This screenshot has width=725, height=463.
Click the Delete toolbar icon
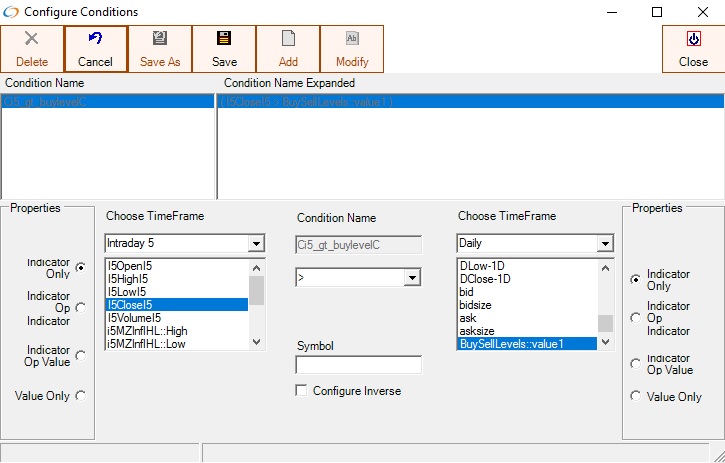[32, 39]
